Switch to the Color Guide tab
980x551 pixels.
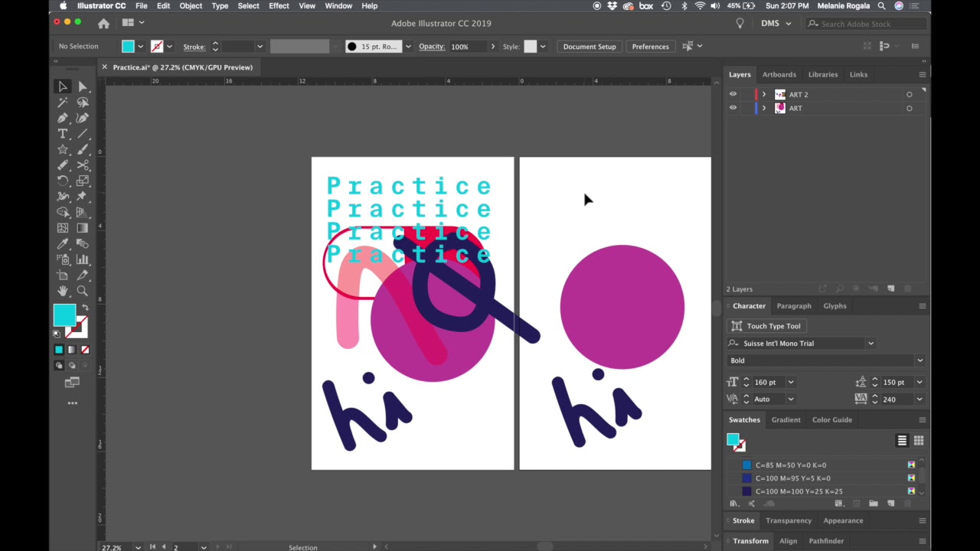(831, 419)
